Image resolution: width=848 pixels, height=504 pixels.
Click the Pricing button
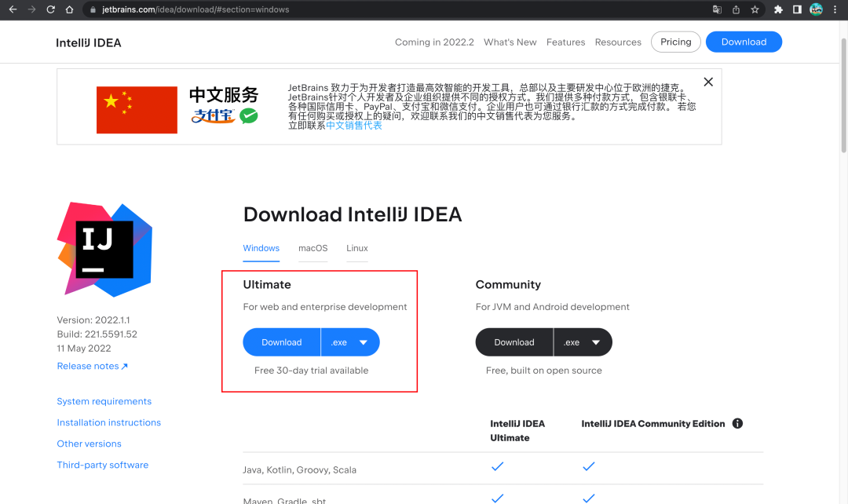676,42
